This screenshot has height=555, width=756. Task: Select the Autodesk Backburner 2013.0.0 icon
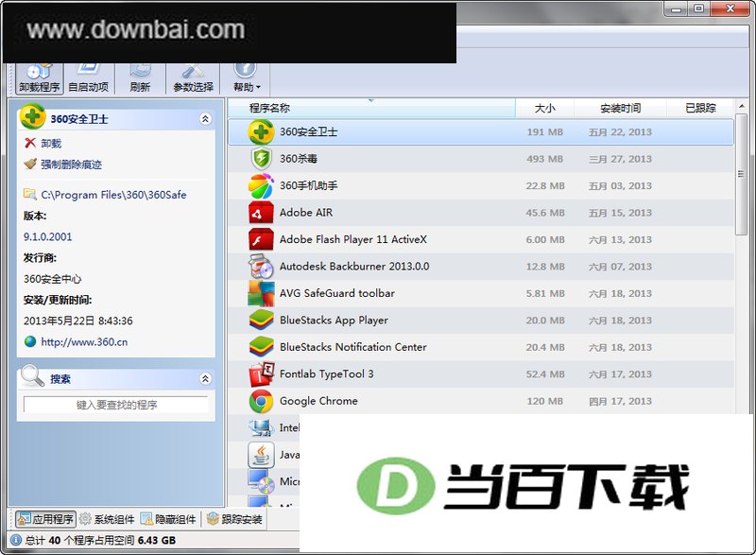click(261, 267)
